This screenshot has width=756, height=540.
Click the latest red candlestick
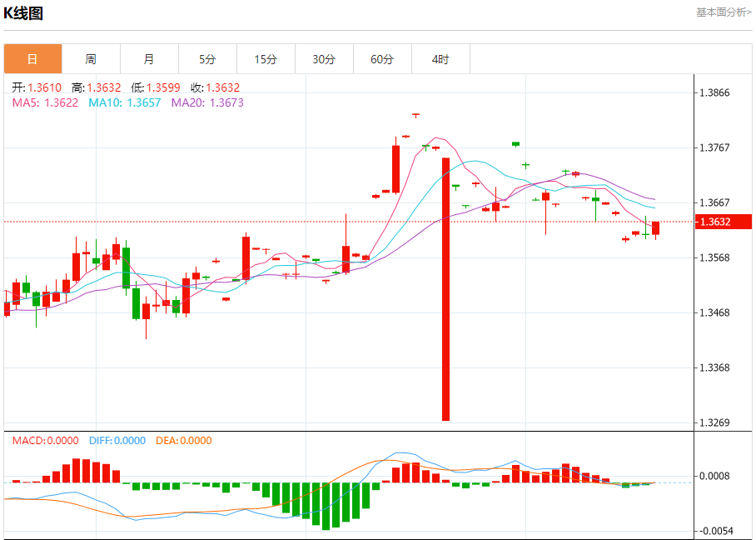(x=656, y=228)
